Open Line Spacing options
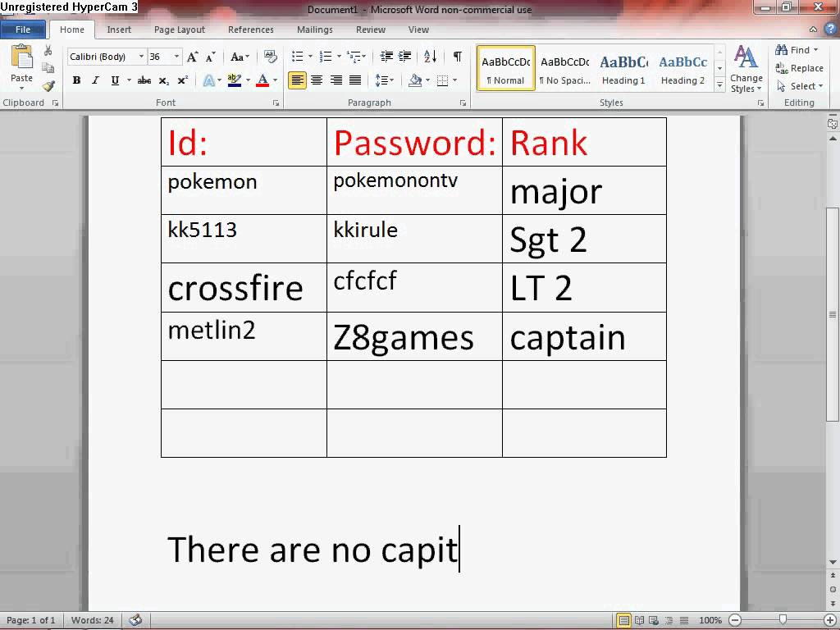 tap(384, 80)
